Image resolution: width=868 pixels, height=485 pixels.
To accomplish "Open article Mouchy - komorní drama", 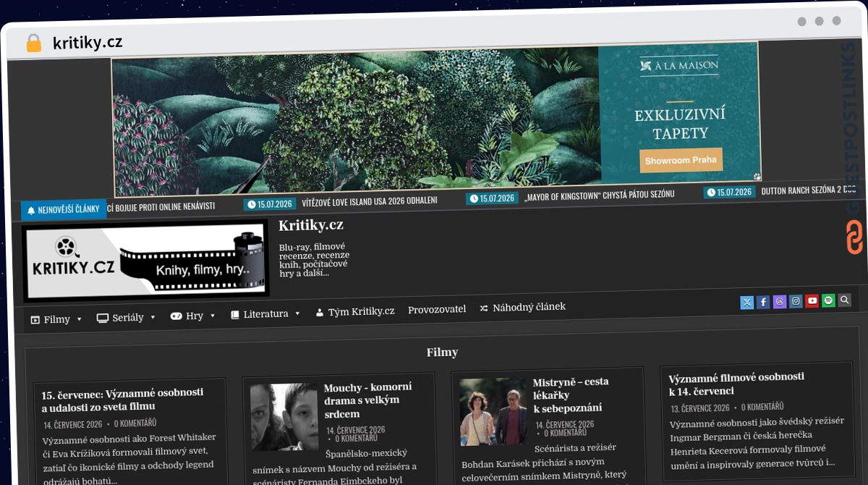I will (367, 400).
